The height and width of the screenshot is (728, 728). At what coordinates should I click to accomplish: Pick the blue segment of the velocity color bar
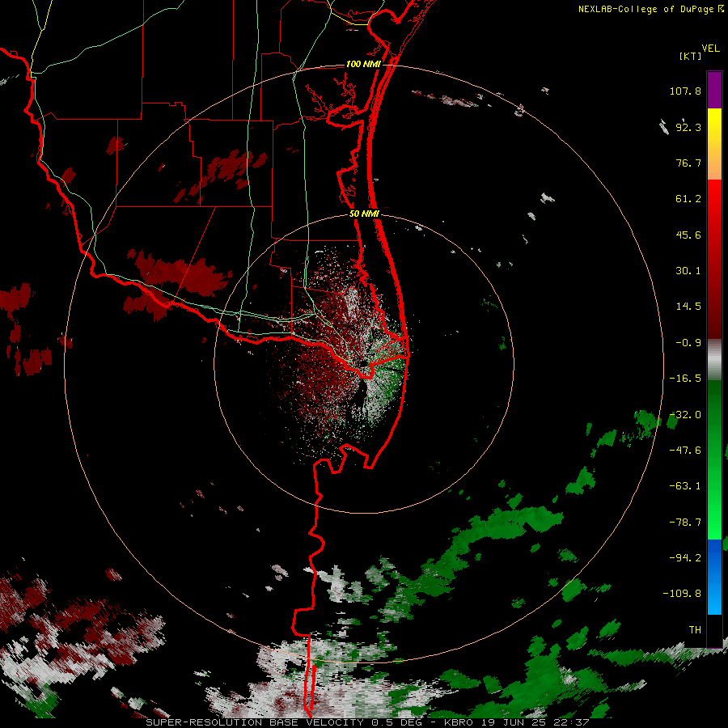714,577
